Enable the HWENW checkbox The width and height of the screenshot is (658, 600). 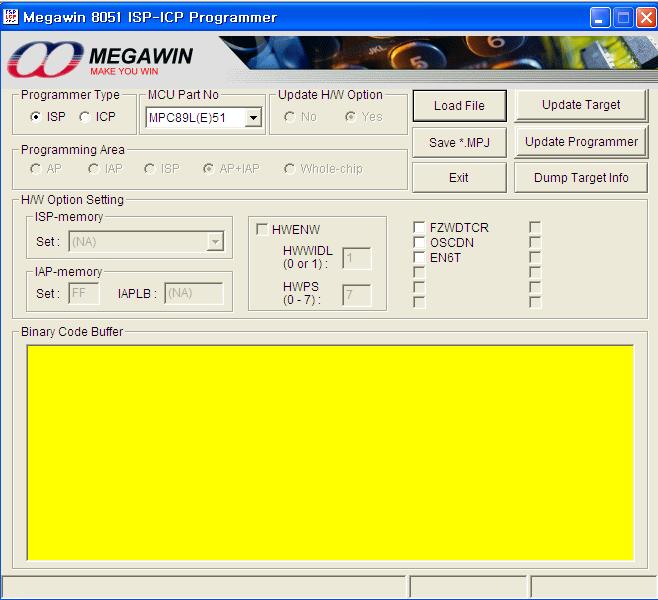coord(262,230)
